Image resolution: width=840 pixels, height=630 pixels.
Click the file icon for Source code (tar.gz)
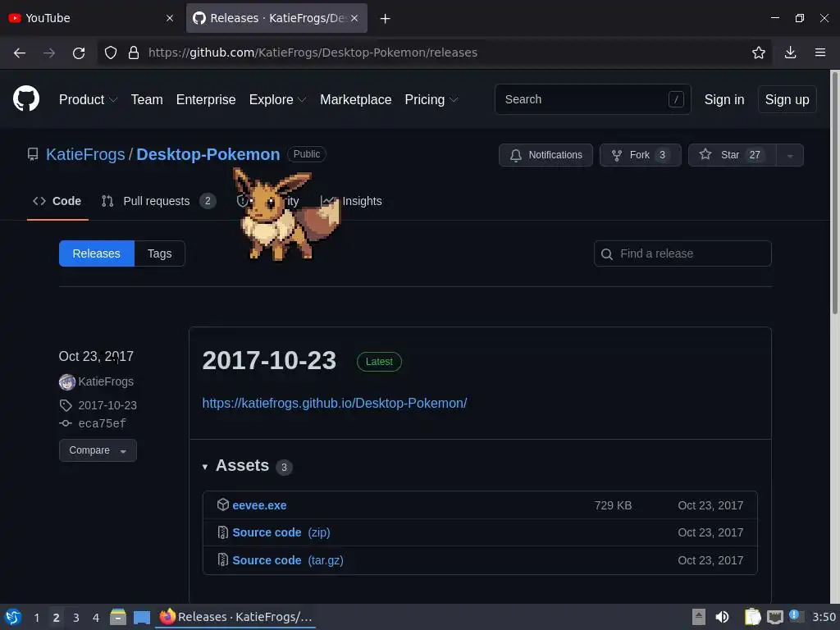point(223,559)
